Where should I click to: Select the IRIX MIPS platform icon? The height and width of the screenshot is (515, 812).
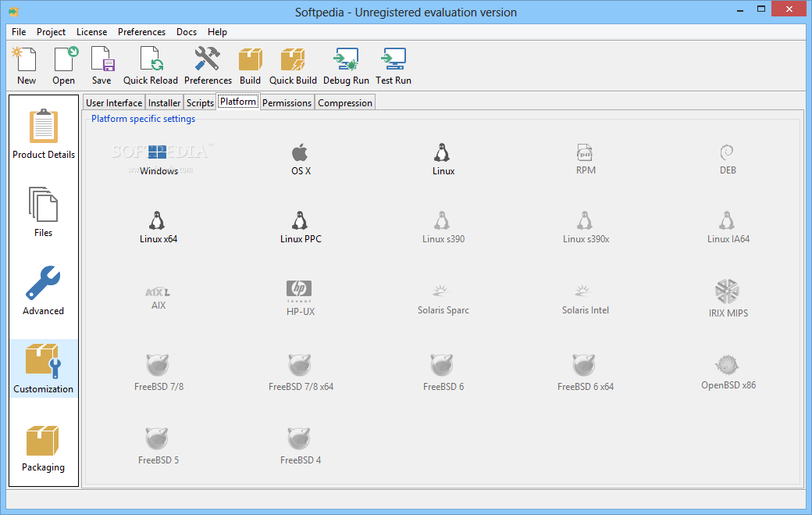click(728, 299)
